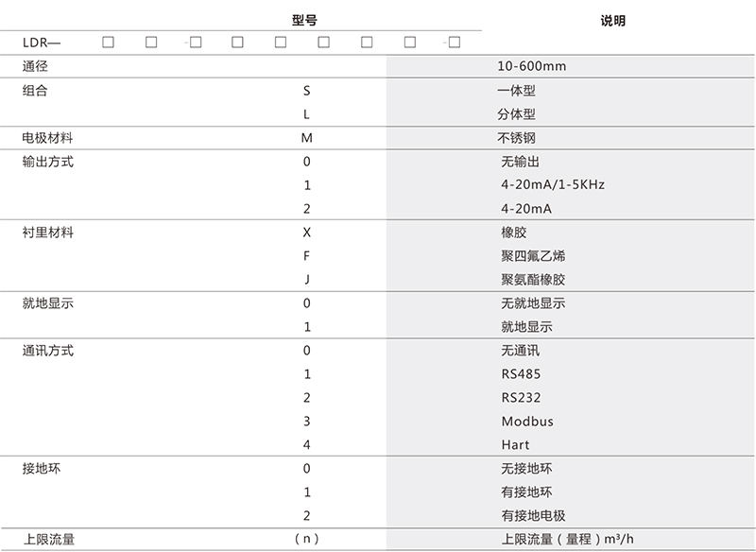Select code S for 一体型

coord(306,91)
